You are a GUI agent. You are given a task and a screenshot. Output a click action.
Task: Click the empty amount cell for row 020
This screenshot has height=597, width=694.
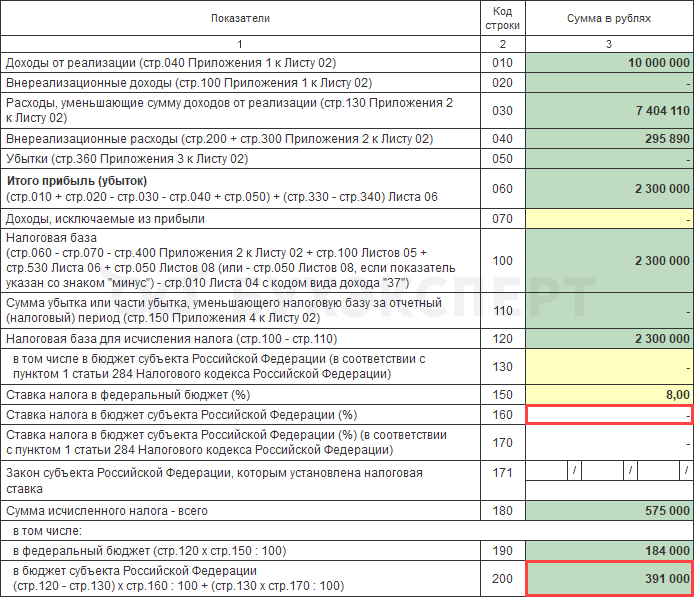[x=609, y=83]
